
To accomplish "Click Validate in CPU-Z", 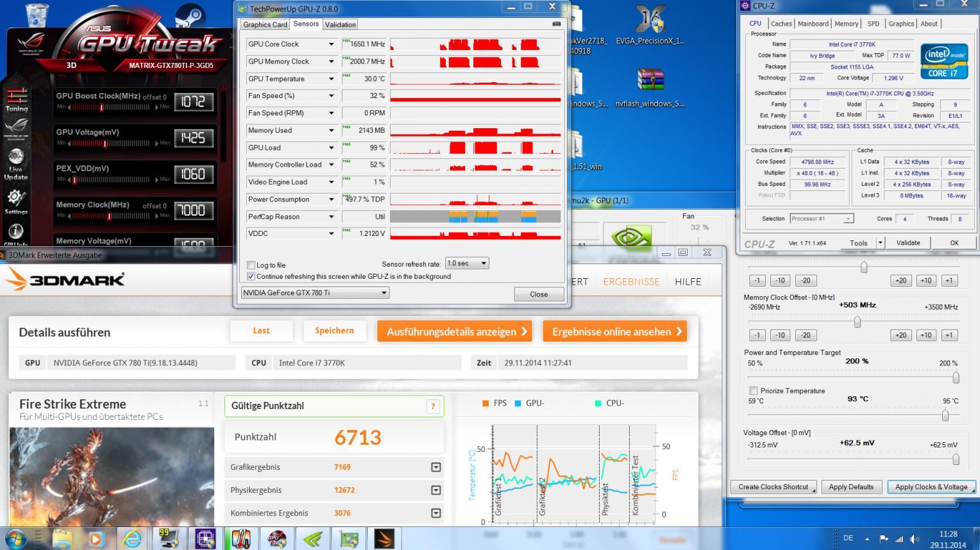I will click(908, 243).
